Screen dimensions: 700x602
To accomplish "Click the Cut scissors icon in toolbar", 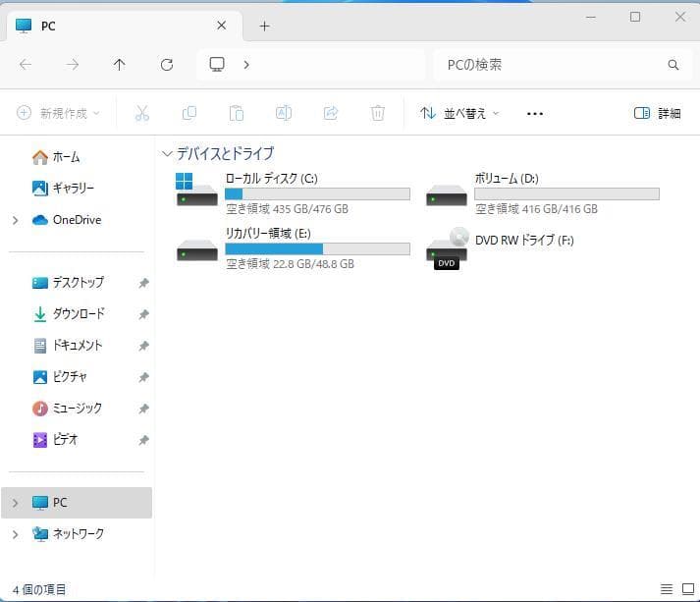I will (x=141, y=113).
